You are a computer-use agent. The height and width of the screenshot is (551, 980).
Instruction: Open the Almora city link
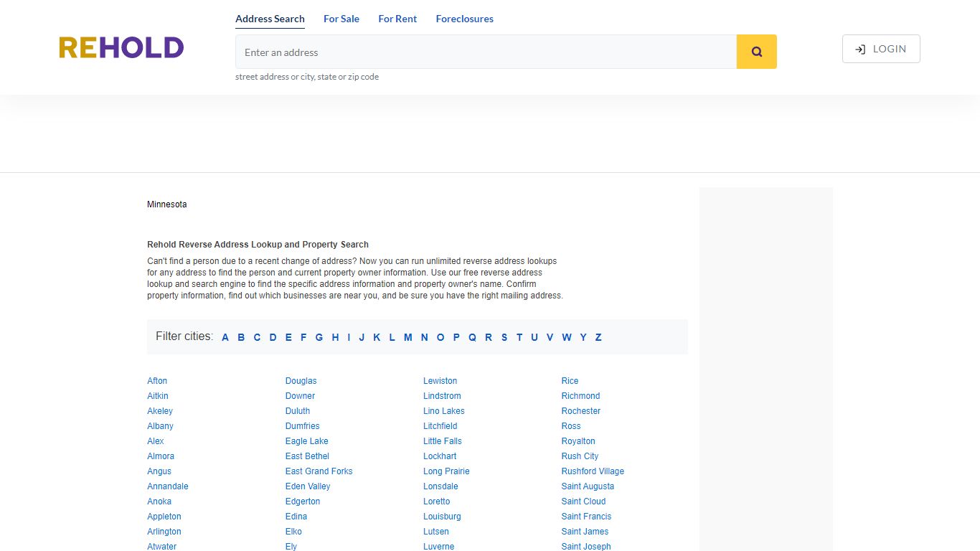click(x=161, y=456)
